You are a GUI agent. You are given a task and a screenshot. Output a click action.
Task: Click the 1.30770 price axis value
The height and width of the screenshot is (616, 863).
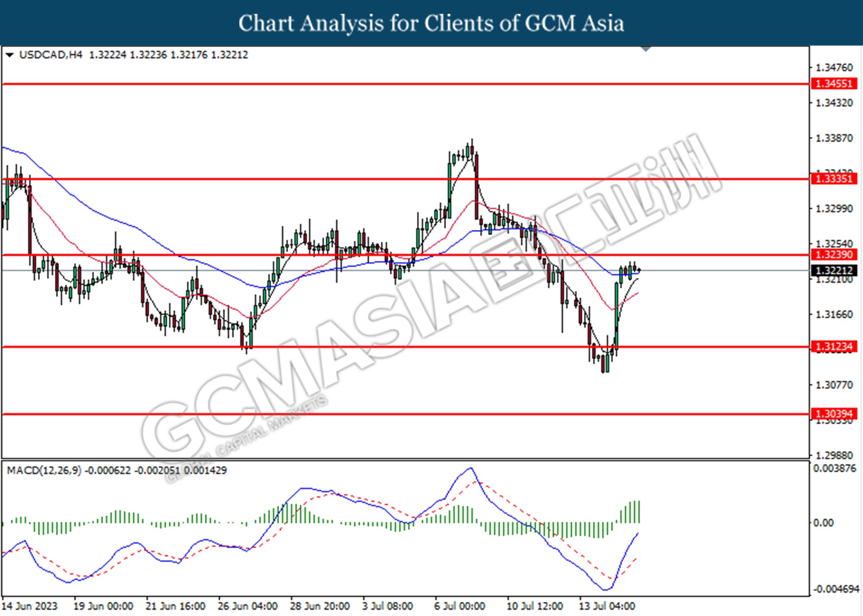point(834,385)
